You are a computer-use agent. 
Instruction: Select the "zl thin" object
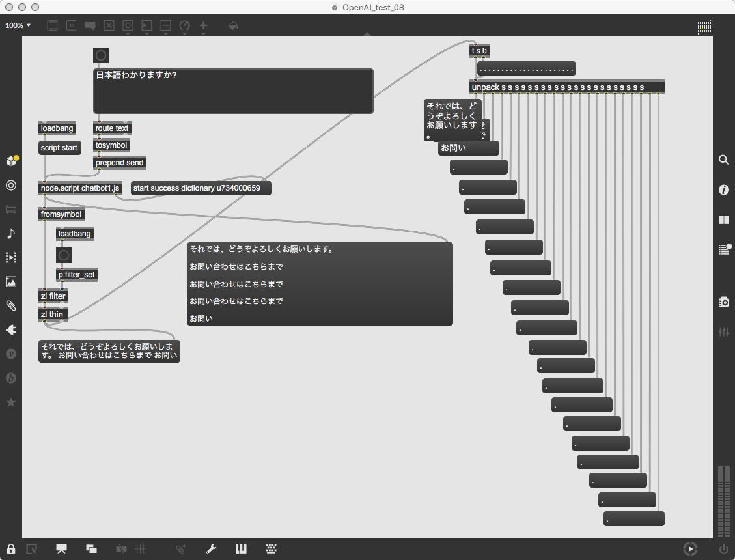[53, 315]
